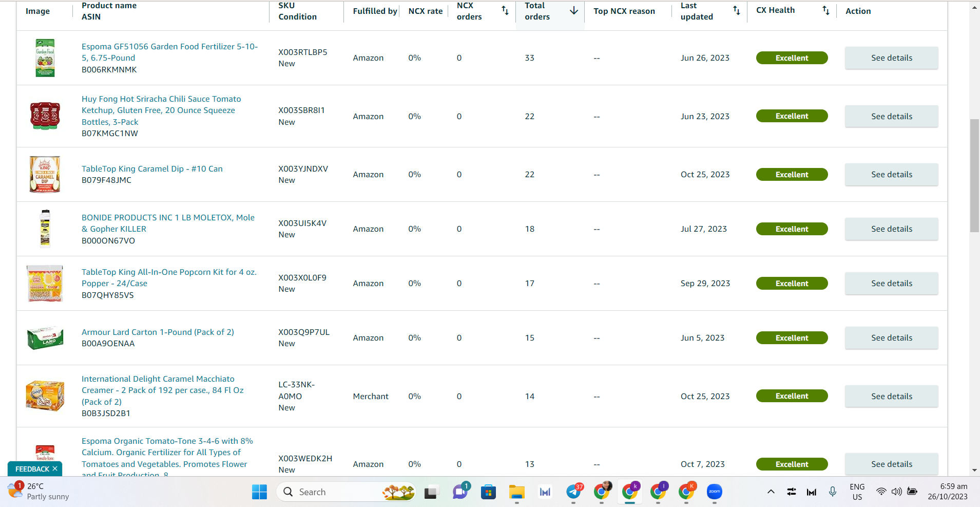Screen dimensions: 980x507
Task: Open the clock and calendar flyout
Action: pos(948,492)
